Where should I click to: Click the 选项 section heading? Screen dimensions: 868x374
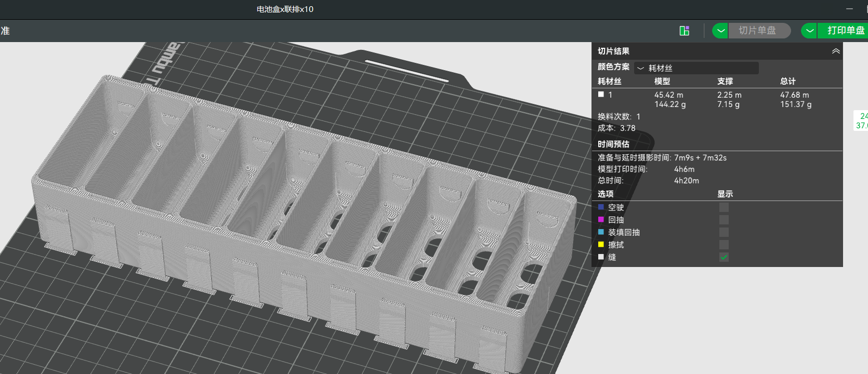point(606,194)
